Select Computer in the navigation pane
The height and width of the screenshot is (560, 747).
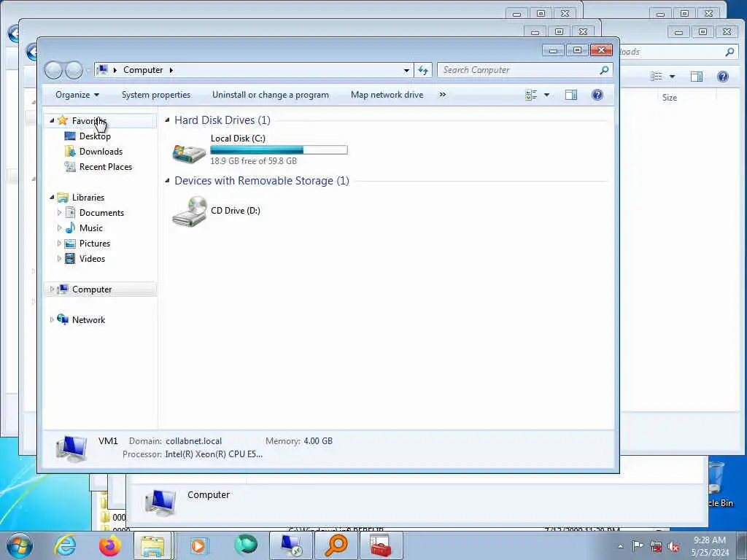pyautogui.click(x=91, y=289)
